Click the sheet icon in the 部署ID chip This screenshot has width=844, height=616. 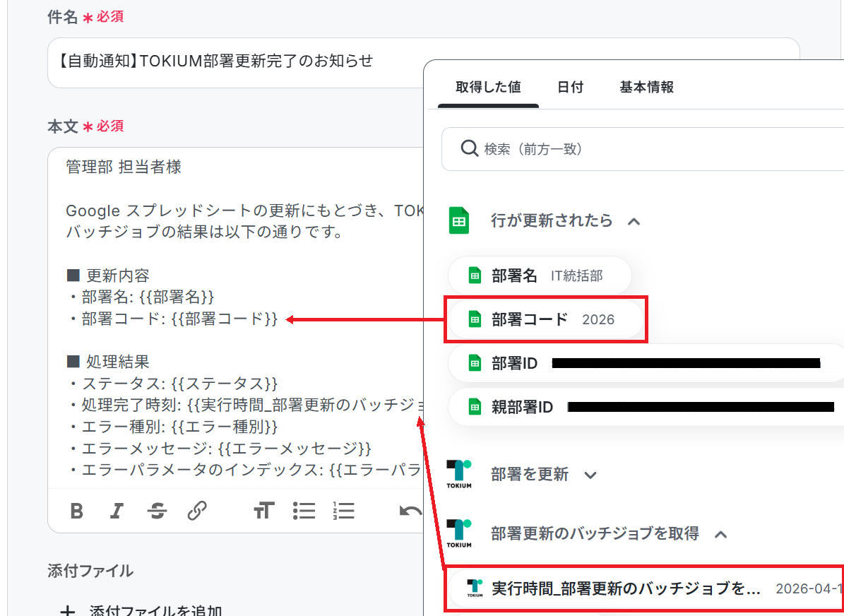tap(474, 363)
